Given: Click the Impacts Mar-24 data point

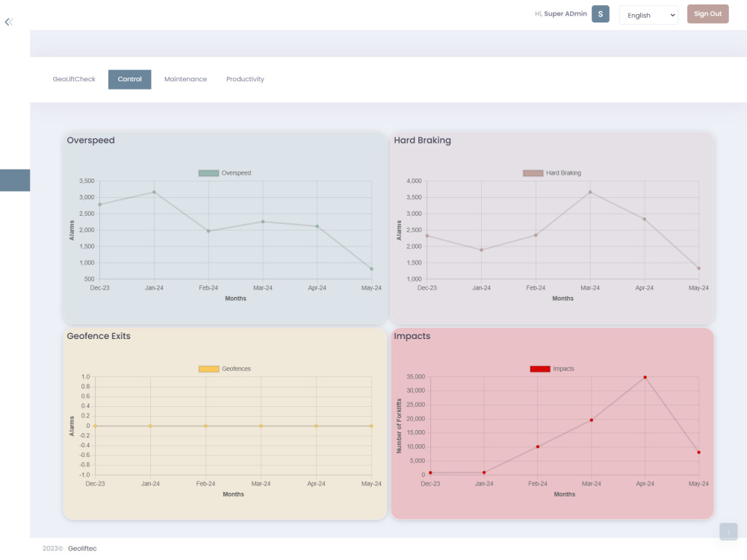Looking at the screenshot, I should click(591, 420).
